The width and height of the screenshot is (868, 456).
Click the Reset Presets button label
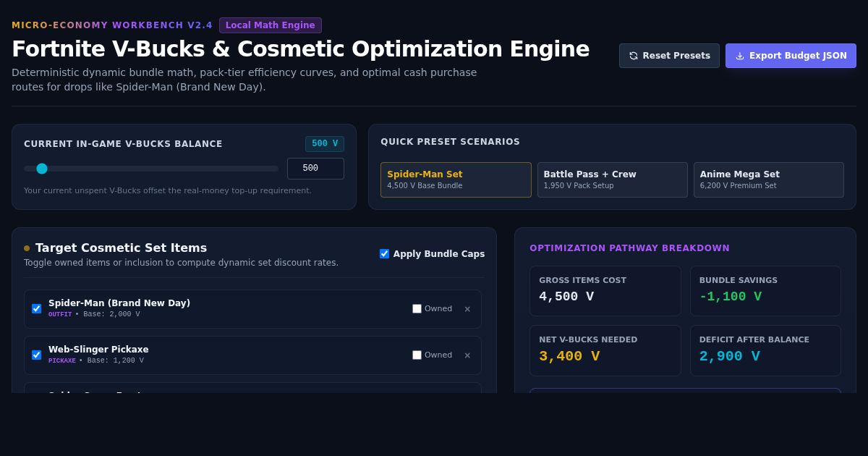[x=676, y=56]
